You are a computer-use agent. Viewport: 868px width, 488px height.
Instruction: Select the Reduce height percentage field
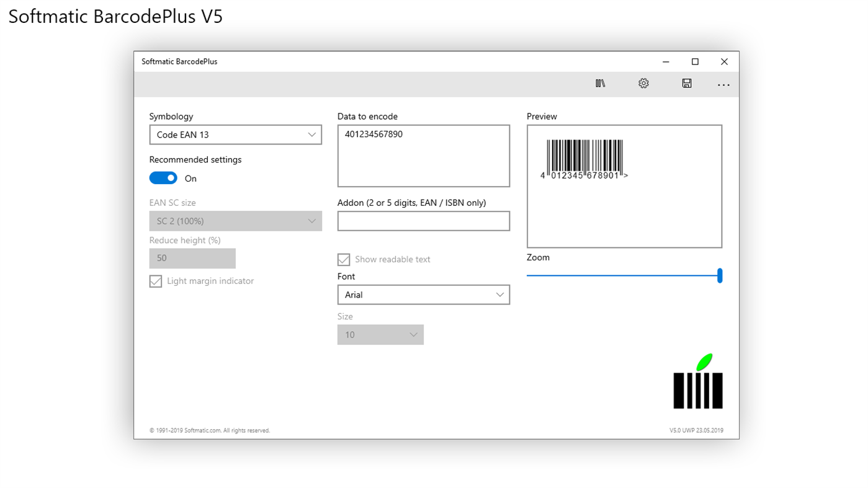click(x=192, y=258)
